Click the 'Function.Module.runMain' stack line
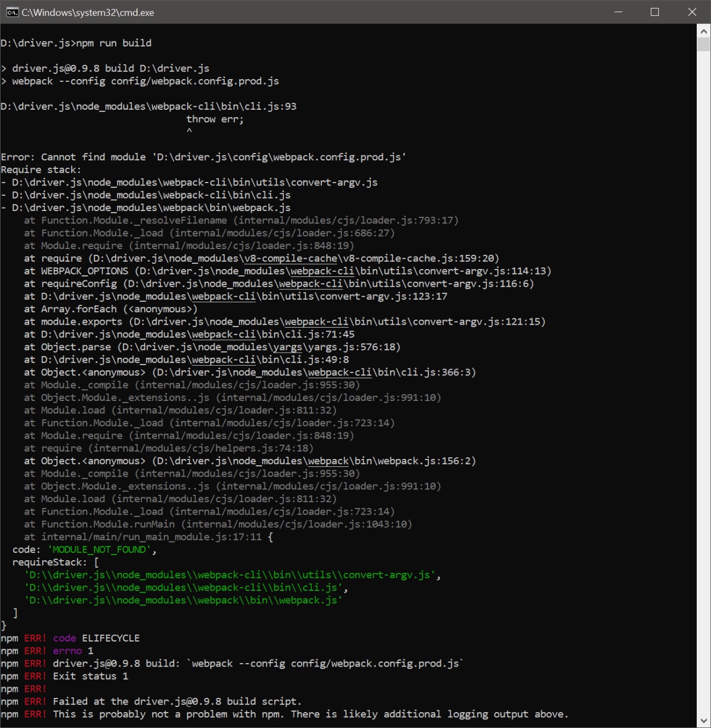711x728 pixels. (218, 524)
